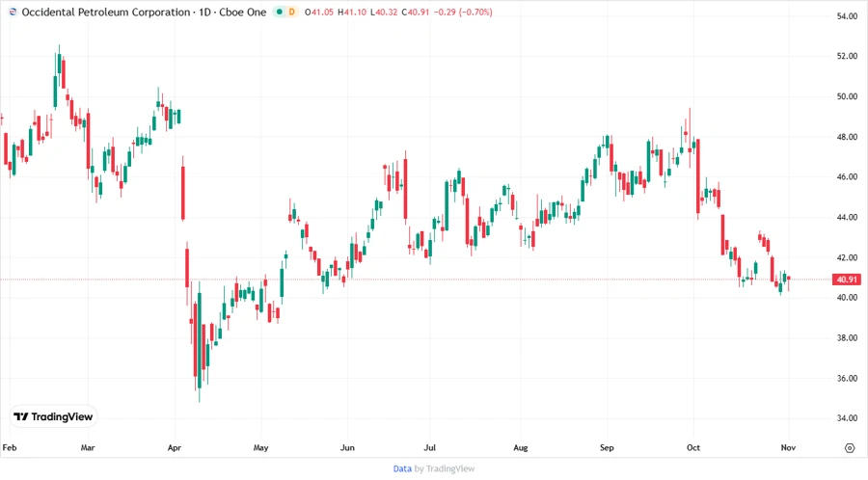Click the Occidental Petroleum symbol logo icon
This screenshot has height=480, width=868.
click(x=13, y=12)
